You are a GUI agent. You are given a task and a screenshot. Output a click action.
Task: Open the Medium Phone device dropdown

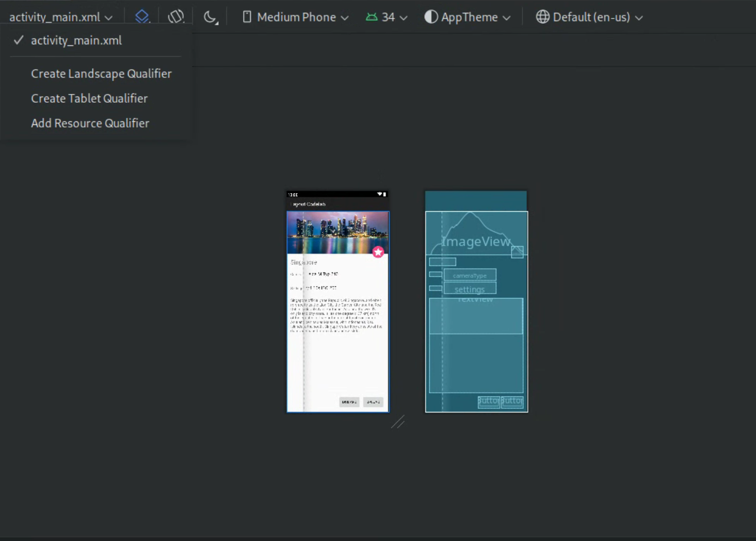point(296,17)
